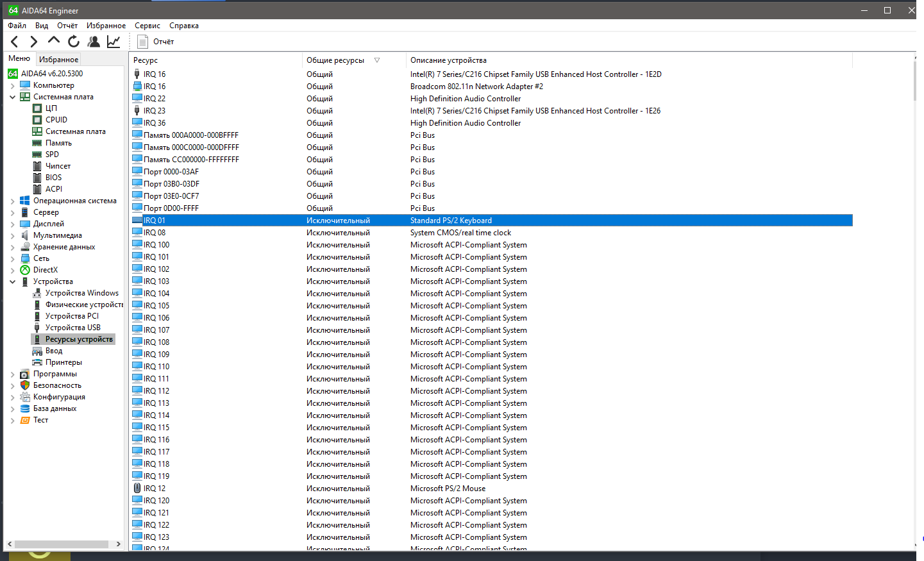
Task: Click the Broadcom 802.11n Network Adapter #2 entry
Action: coord(476,87)
